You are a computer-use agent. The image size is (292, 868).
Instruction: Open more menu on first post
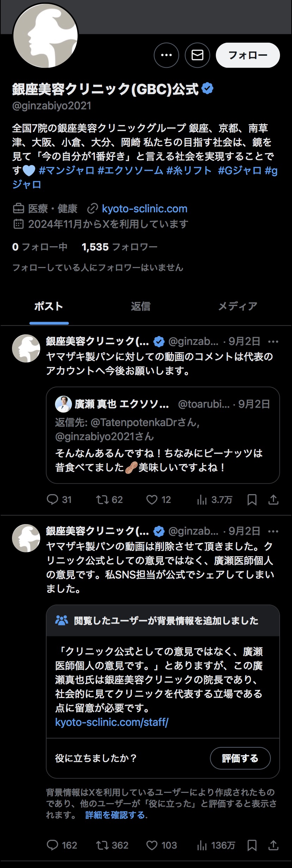273,341
